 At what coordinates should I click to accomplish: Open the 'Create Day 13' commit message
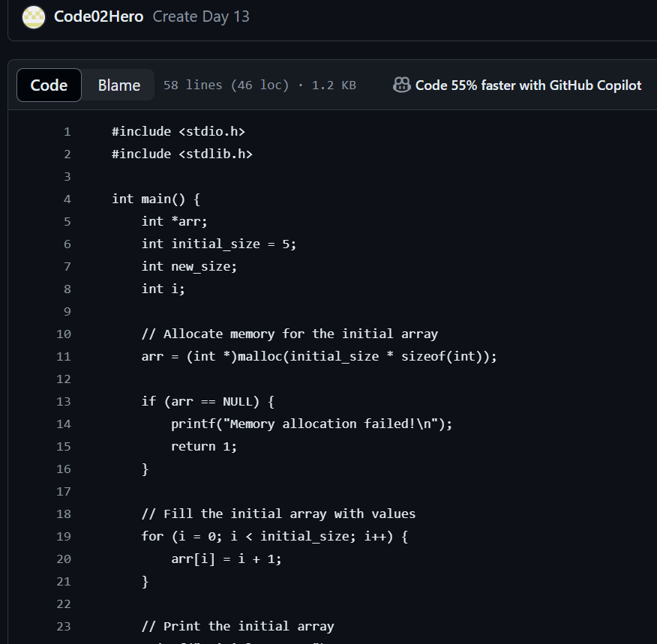201,16
